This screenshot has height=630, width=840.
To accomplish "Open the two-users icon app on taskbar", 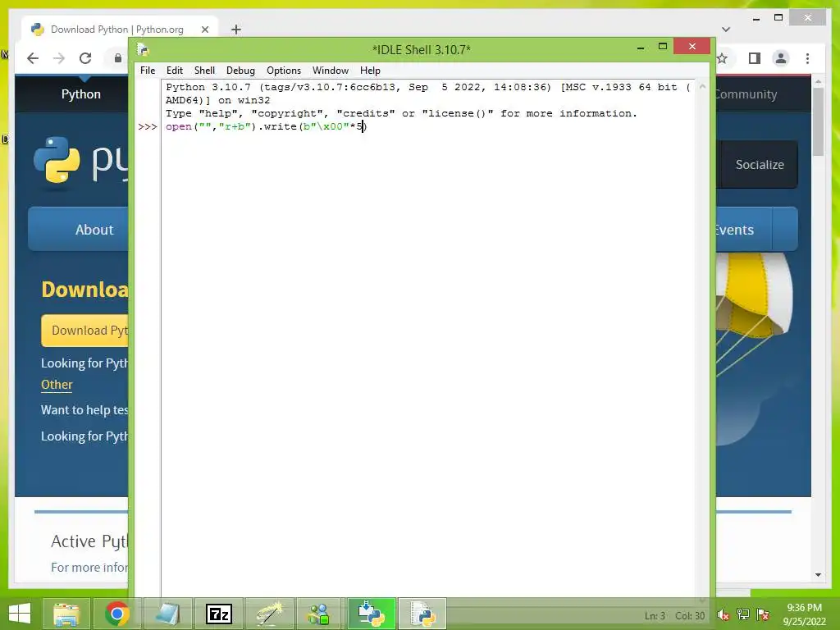I will coord(320,614).
